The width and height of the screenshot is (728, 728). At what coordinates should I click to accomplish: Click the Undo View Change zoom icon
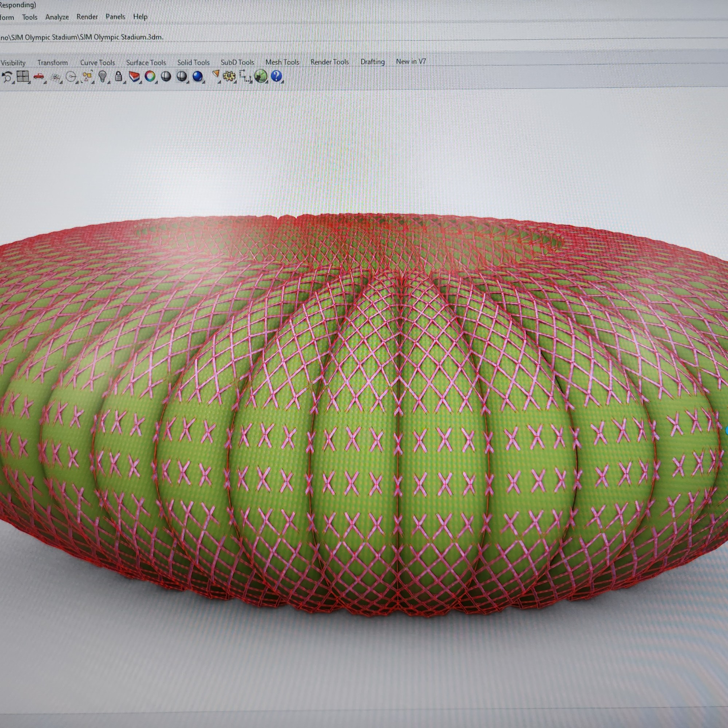tap(7, 77)
